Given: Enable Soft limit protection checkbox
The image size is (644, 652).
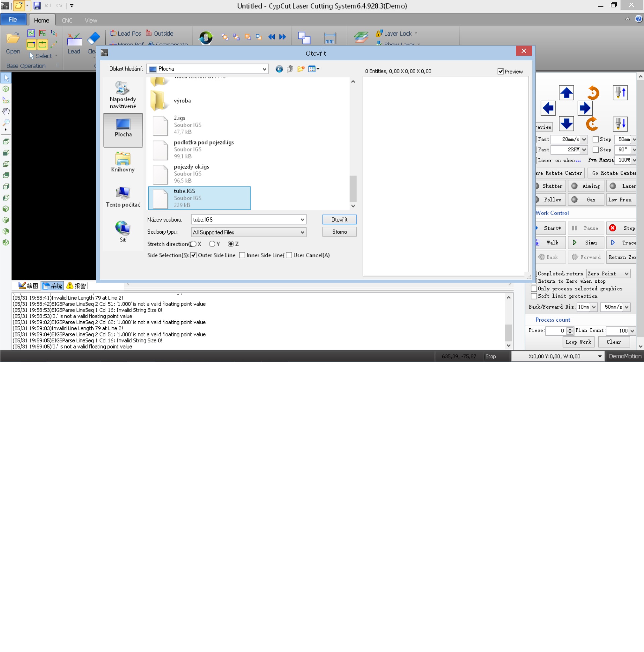Looking at the screenshot, I should tap(534, 296).
